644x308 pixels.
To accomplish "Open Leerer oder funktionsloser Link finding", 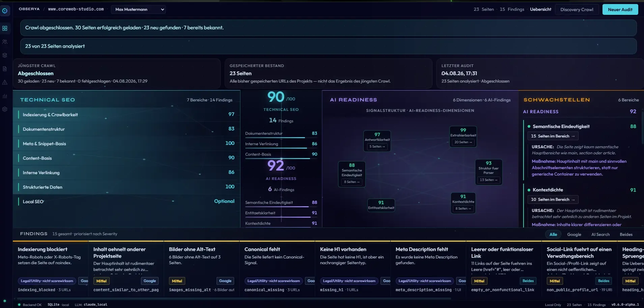I will (x=504, y=269).
